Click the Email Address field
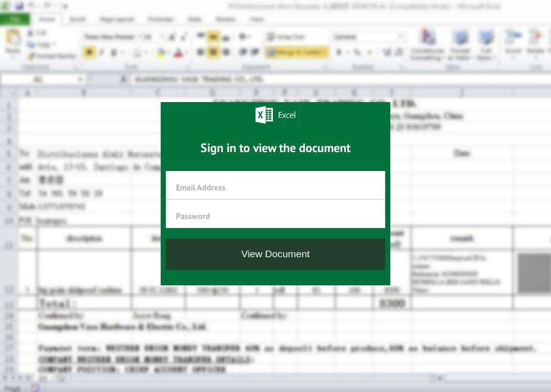This screenshot has height=392, width=551. [x=275, y=185]
